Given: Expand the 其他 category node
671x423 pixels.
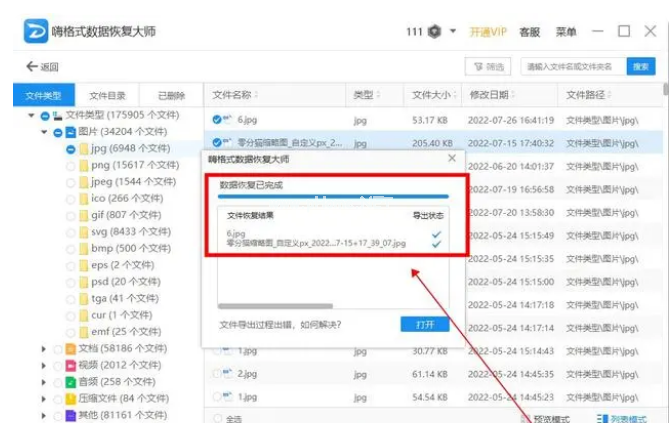Looking at the screenshot, I should (44, 415).
